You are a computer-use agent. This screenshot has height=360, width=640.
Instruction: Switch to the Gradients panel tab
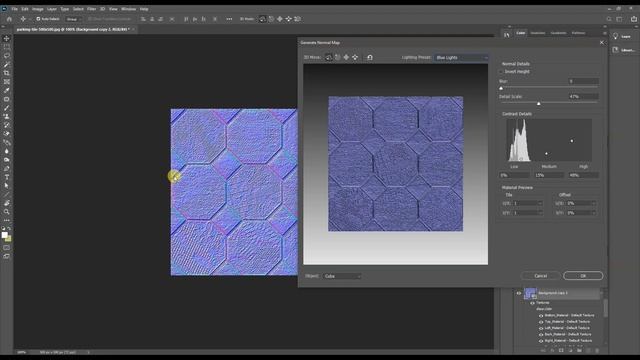coord(558,33)
